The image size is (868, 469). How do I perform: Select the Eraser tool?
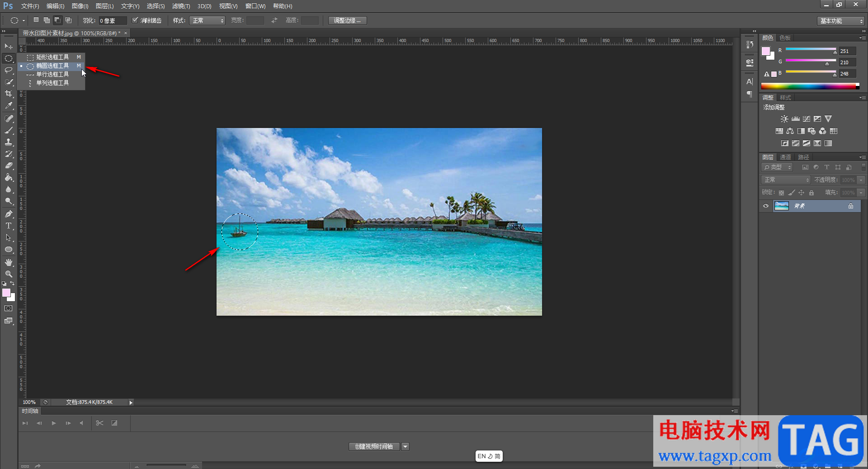[x=9, y=166]
